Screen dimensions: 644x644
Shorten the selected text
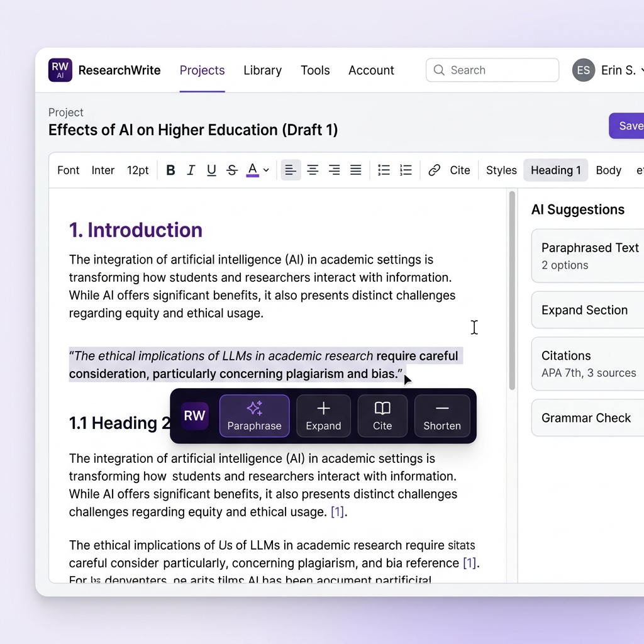tap(442, 416)
